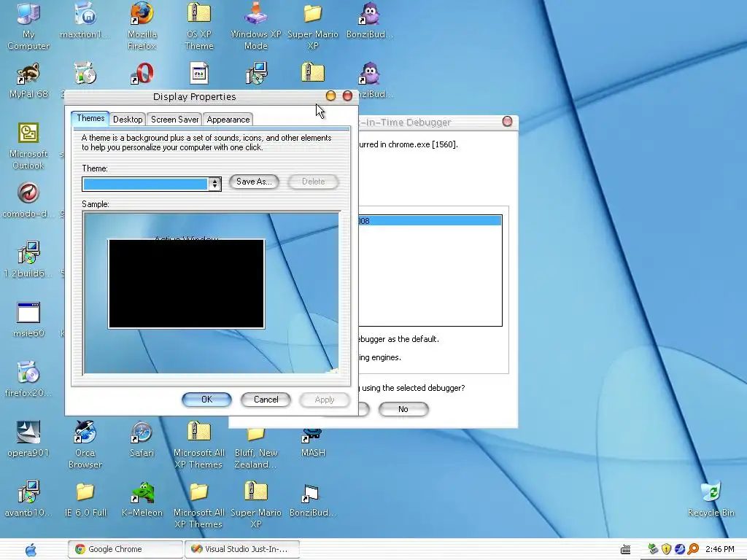Switch to the Google Chrome taskbar button
Image resolution: width=747 pixels, height=560 pixels.
[125, 549]
